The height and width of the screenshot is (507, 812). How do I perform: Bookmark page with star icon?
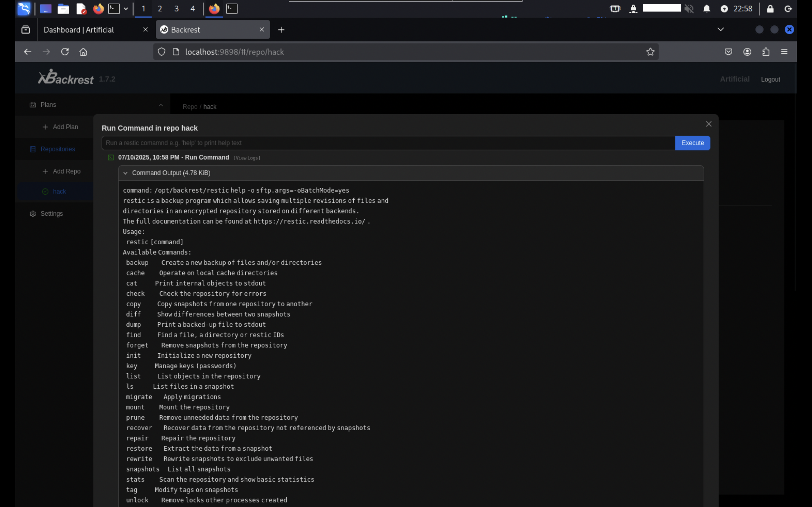coord(650,52)
